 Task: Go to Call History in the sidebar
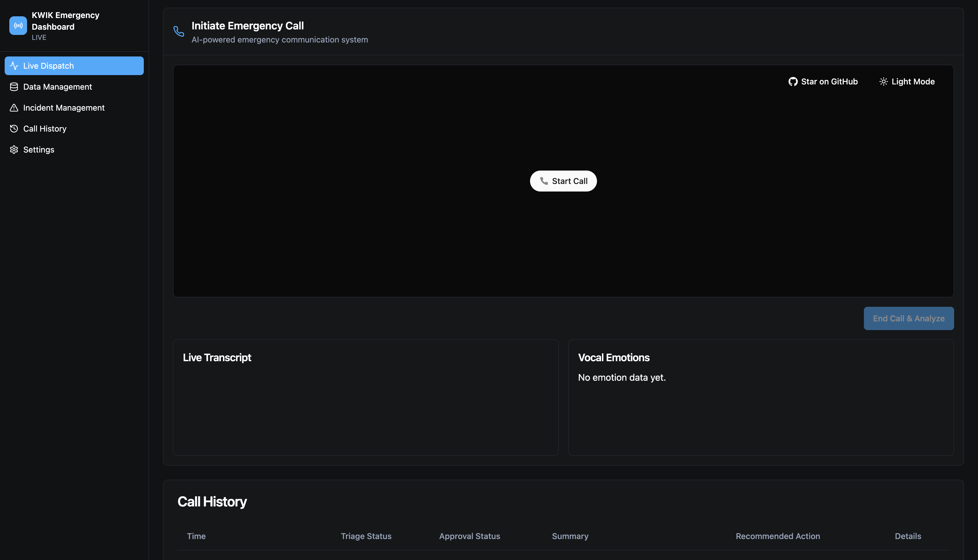(45, 129)
